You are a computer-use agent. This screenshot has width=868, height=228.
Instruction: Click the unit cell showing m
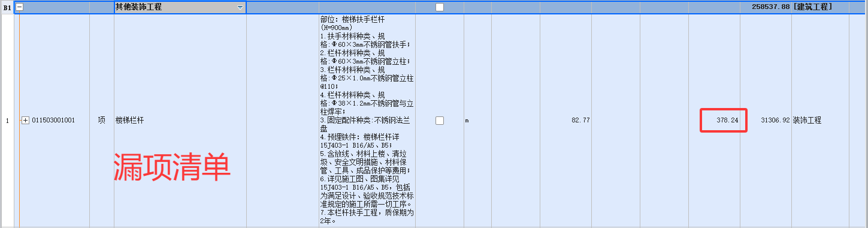(478, 121)
